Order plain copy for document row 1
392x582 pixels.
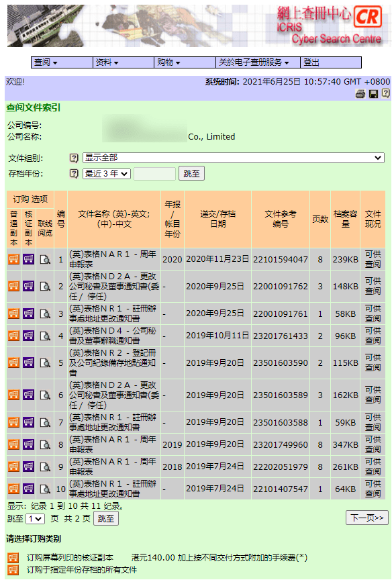pyautogui.click(x=13, y=259)
